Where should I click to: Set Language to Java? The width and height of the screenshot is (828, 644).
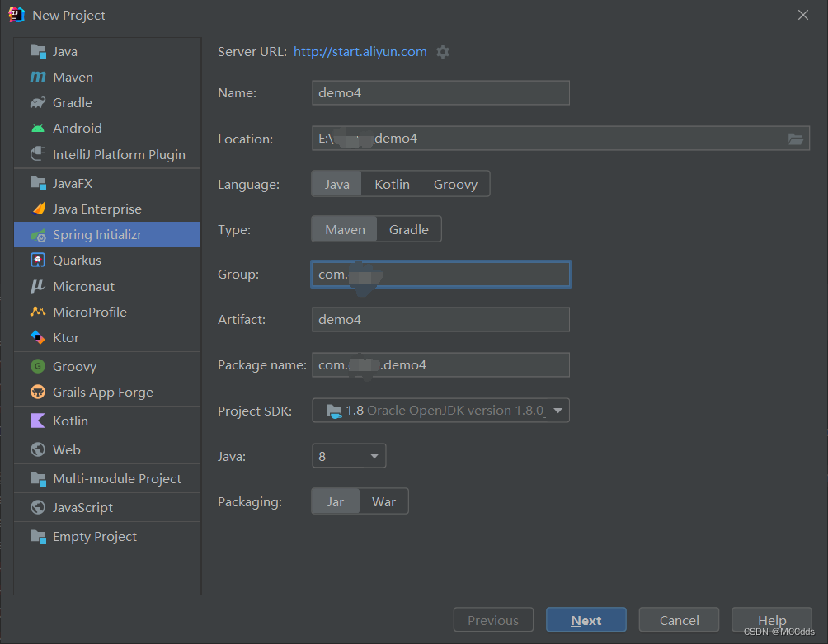337,184
